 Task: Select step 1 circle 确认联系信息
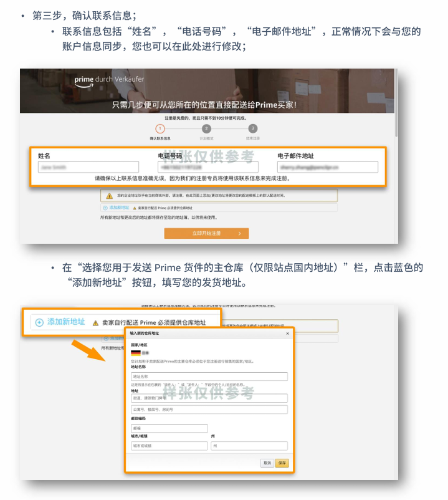[160, 129]
